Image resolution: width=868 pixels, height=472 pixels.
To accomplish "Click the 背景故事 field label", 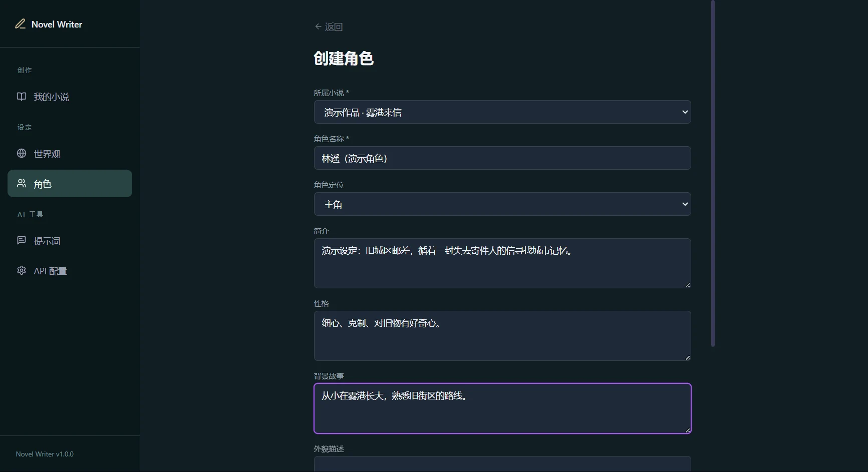I will click(x=329, y=376).
